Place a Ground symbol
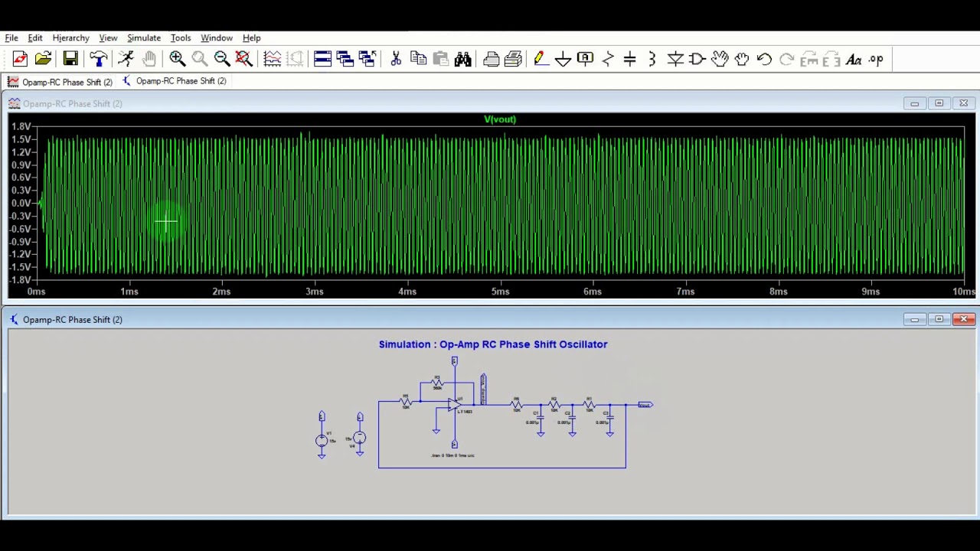This screenshot has width=980, height=551. pos(563,59)
